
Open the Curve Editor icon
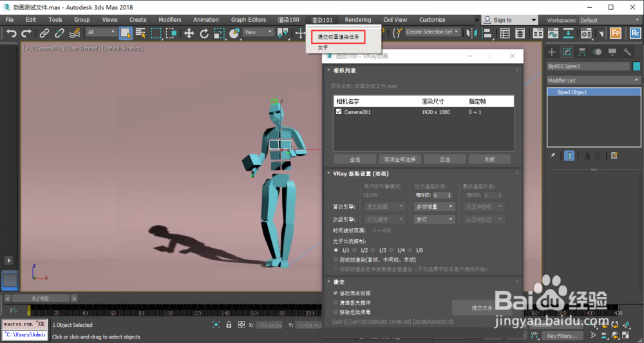[553, 34]
